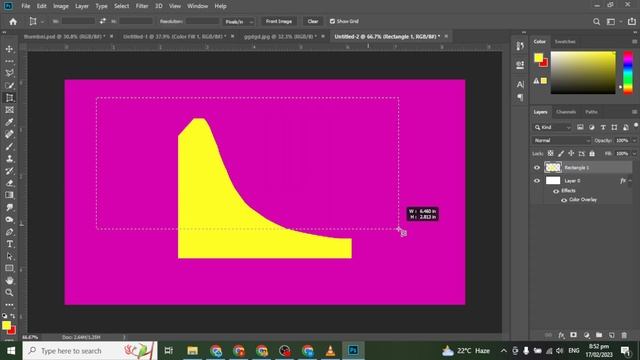Open the Kind layer filter dropdown
Viewport: 640px width, 360px height.
pos(552,127)
